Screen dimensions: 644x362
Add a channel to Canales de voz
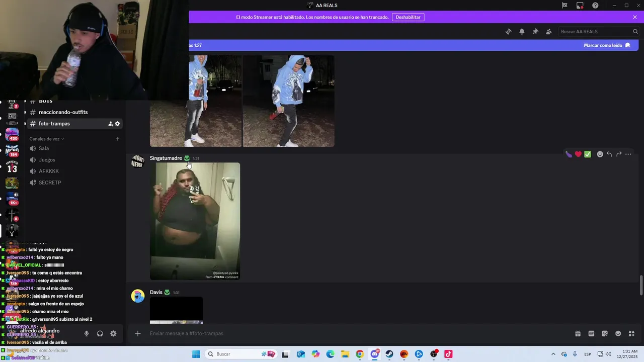(x=117, y=139)
